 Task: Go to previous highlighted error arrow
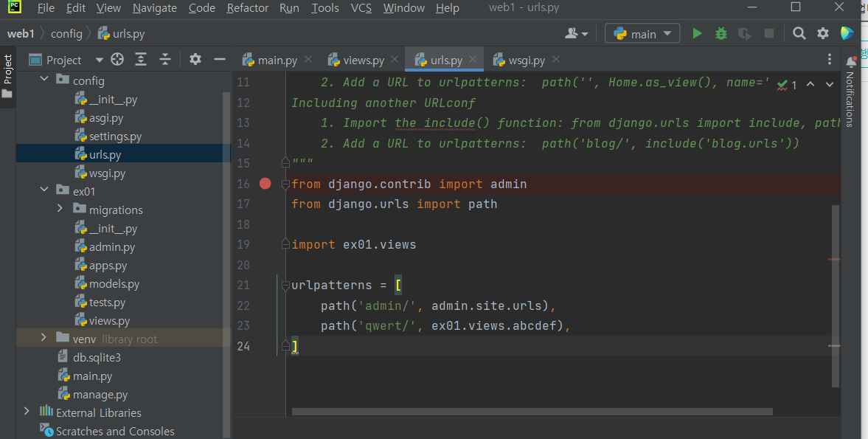point(810,84)
